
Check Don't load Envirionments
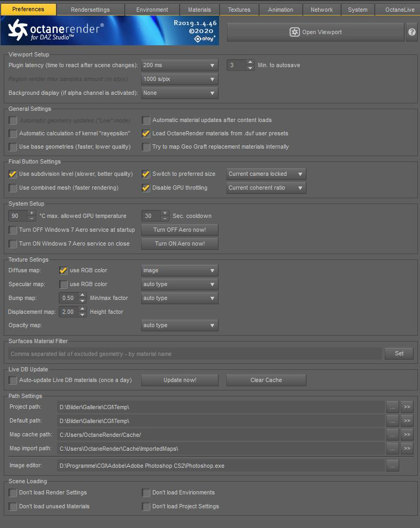(x=146, y=493)
